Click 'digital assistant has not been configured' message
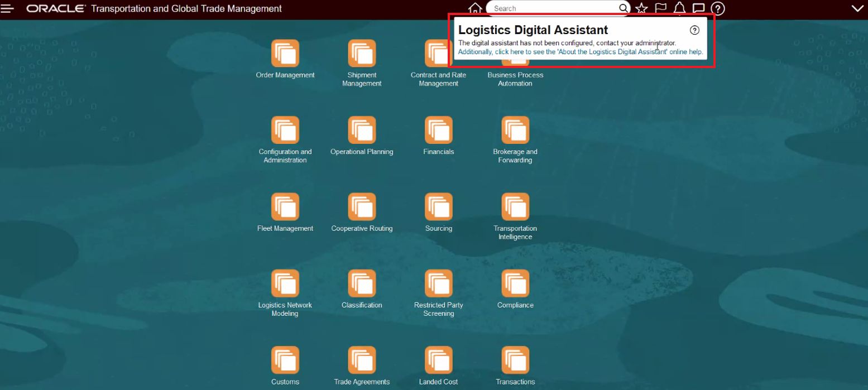This screenshot has height=390, width=868. click(567, 43)
